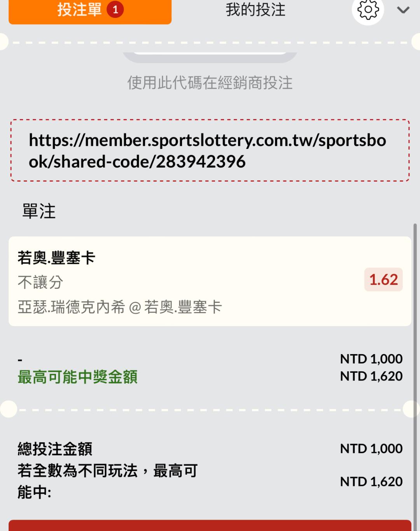Click the partially visible code box at top

210,57
